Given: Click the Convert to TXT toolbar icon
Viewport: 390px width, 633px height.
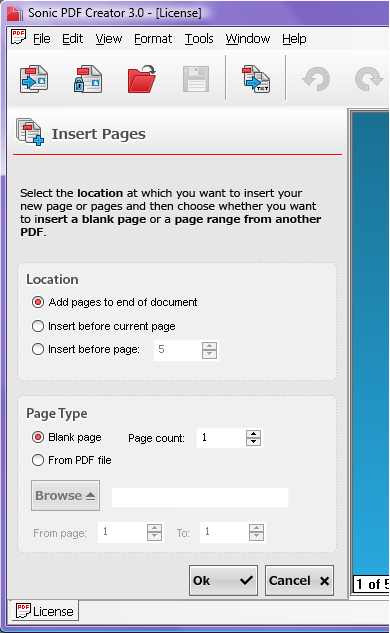Looking at the screenshot, I should pos(256,79).
